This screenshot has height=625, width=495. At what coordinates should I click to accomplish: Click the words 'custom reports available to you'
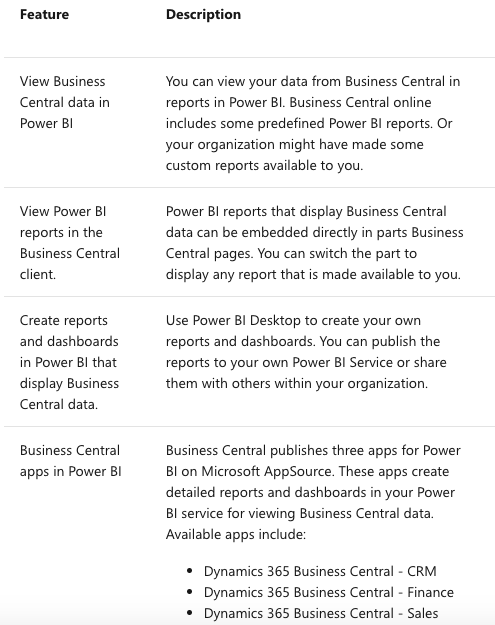point(263,165)
